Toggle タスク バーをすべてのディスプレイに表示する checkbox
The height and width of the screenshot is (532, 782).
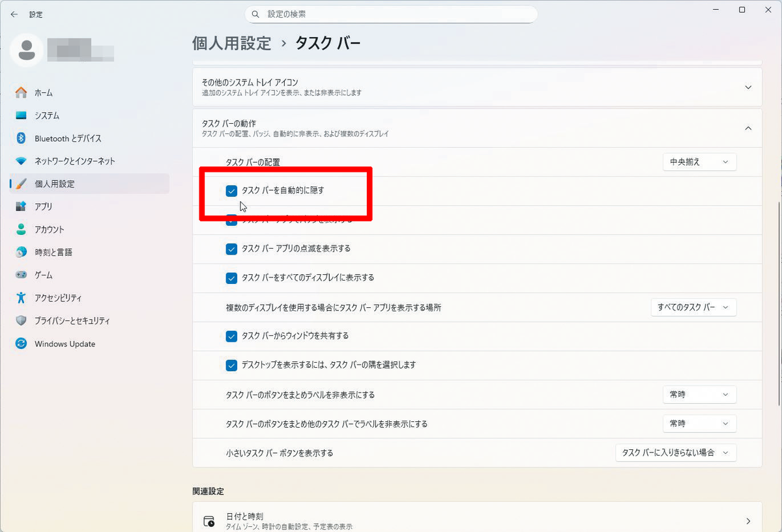click(x=231, y=278)
